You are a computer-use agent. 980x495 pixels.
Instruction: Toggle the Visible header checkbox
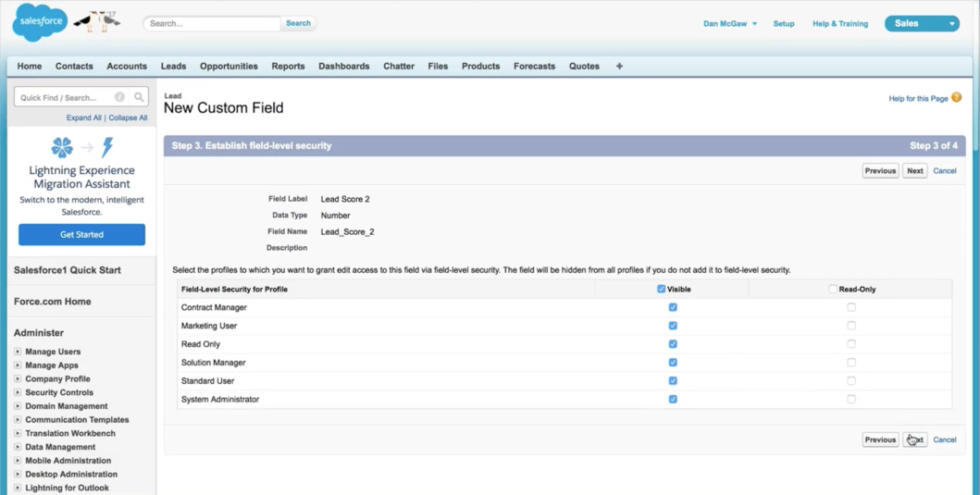[x=662, y=289]
